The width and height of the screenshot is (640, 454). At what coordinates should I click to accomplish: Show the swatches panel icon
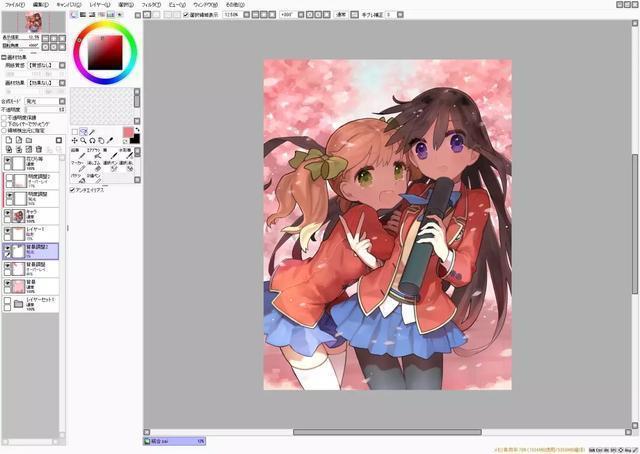[110, 15]
